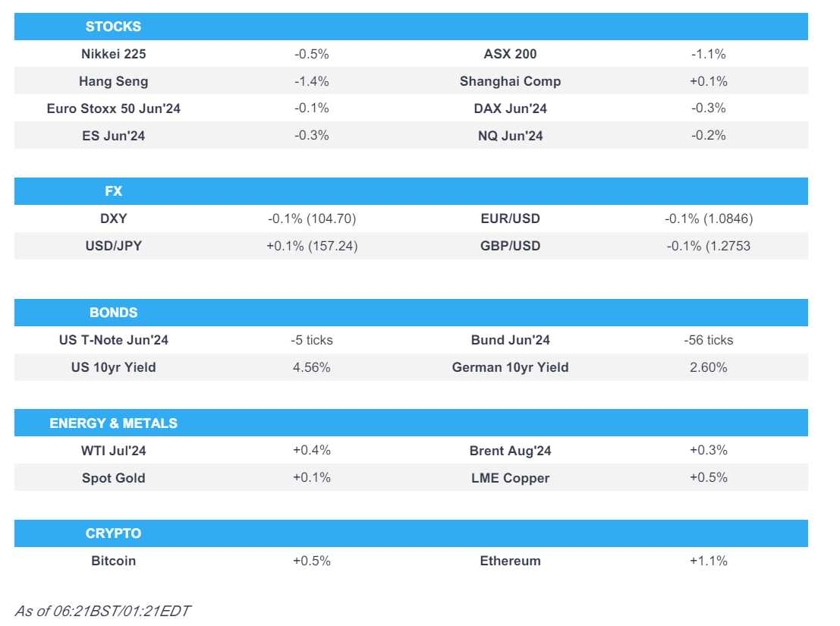
Task: Click the LME Copper label
Action: (x=510, y=478)
